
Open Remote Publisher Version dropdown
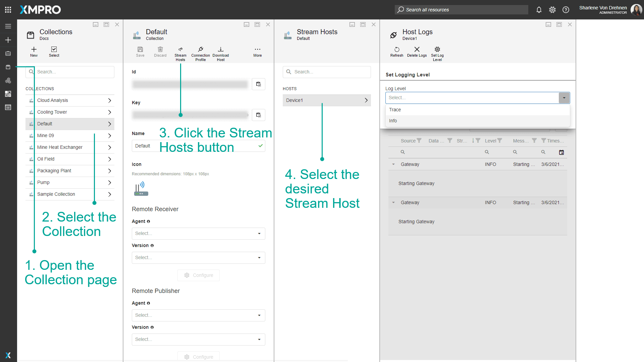(x=198, y=340)
